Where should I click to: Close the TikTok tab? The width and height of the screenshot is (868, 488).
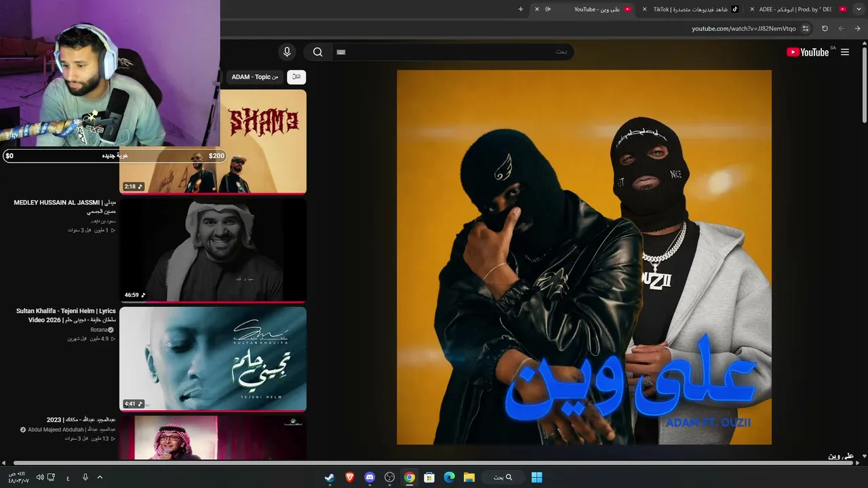pyautogui.click(x=644, y=9)
